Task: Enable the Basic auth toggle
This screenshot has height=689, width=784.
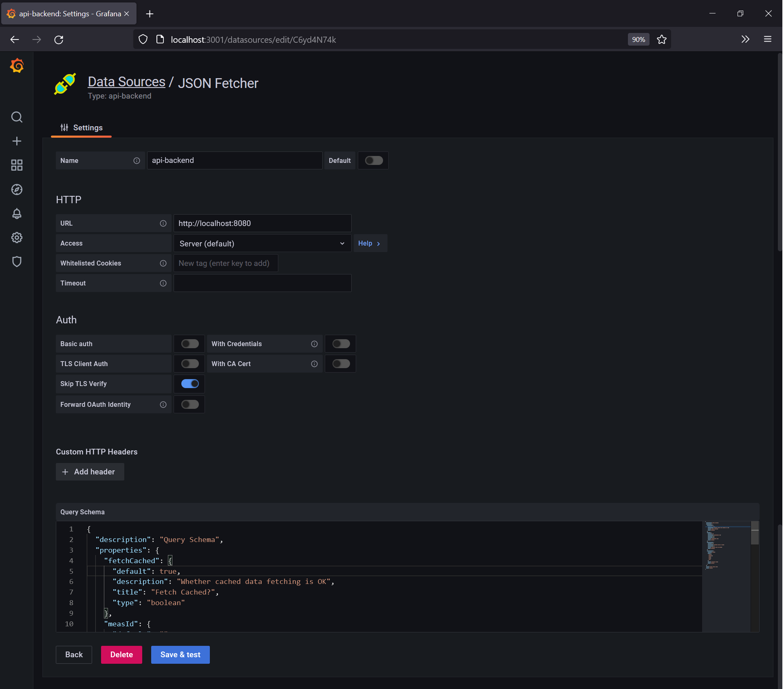Action: (x=190, y=344)
